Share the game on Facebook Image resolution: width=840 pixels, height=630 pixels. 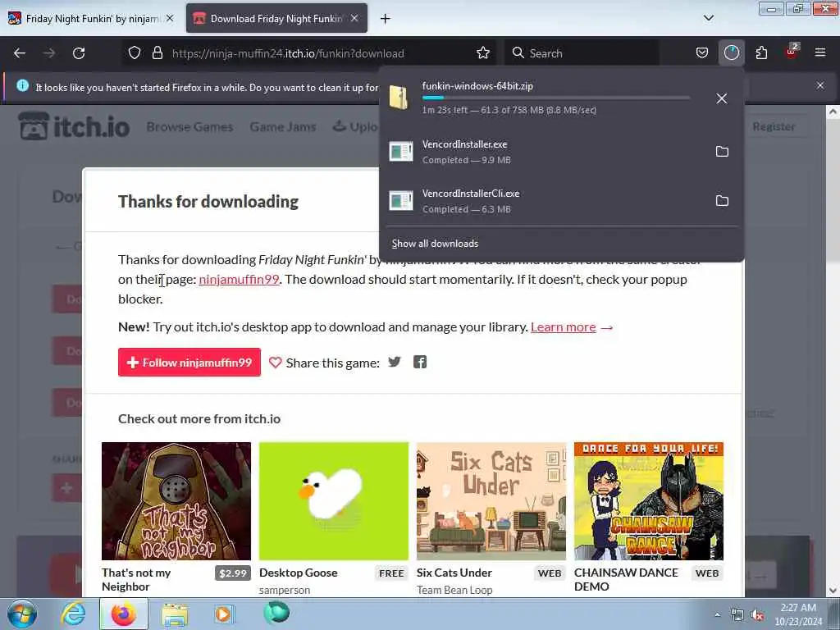[x=420, y=362]
